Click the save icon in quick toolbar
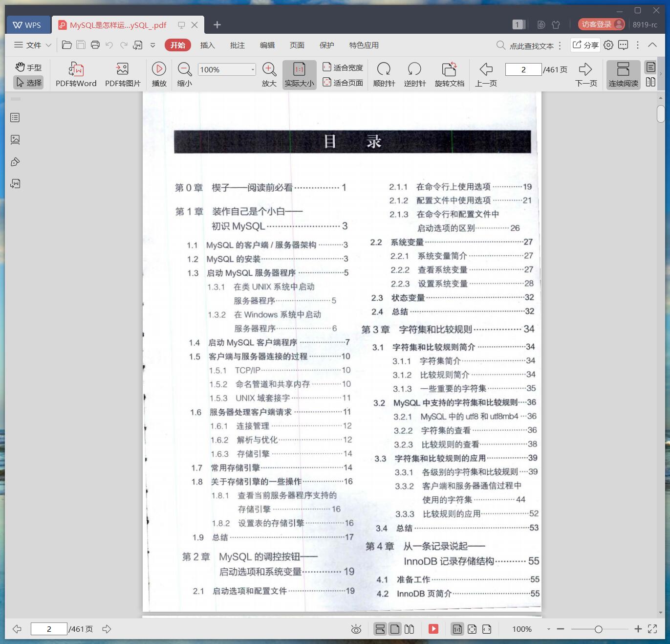The image size is (670, 644). pos(81,45)
